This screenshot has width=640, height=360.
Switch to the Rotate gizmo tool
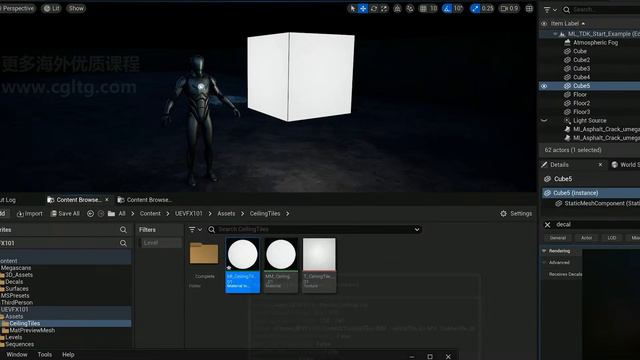[x=374, y=9]
